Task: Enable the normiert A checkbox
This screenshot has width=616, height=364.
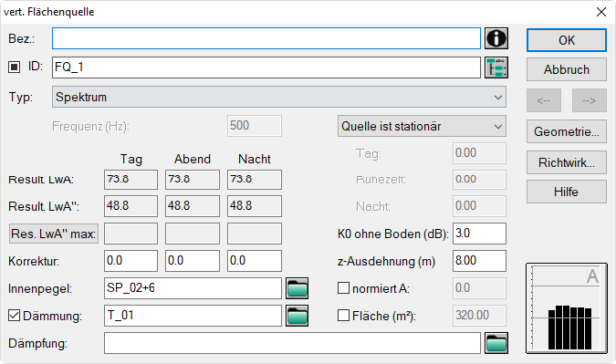Action: pos(343,287)
